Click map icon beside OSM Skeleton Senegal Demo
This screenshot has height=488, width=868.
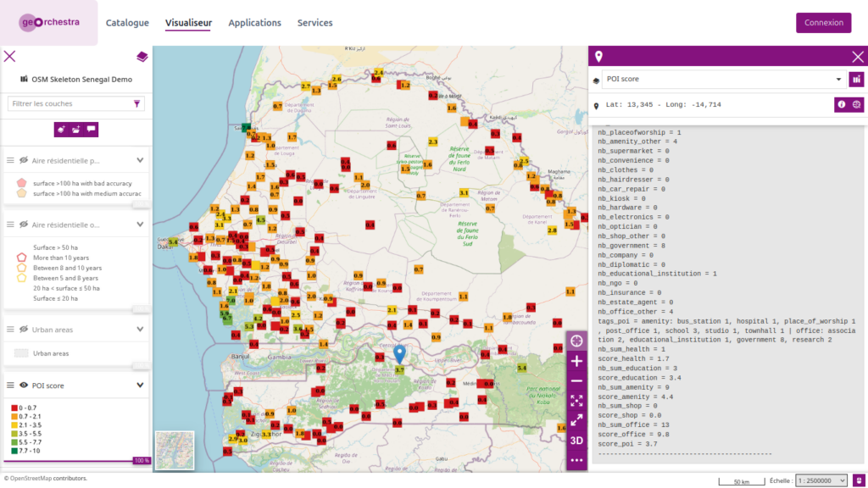[x=24, y=79]
